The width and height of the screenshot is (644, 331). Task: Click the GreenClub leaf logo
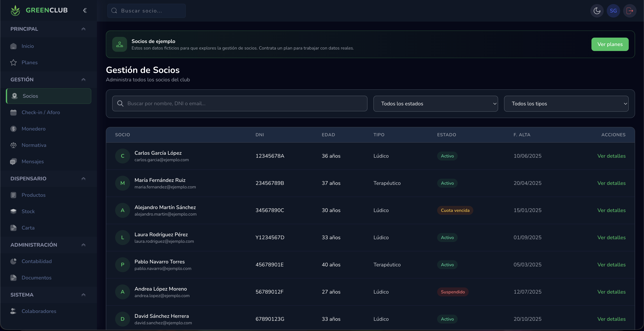click(x=15, y=10)
